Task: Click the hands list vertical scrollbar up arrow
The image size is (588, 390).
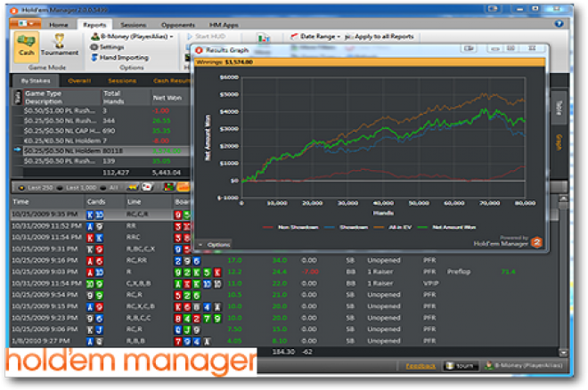Action: pyautogui.click(x=563, y=199)
